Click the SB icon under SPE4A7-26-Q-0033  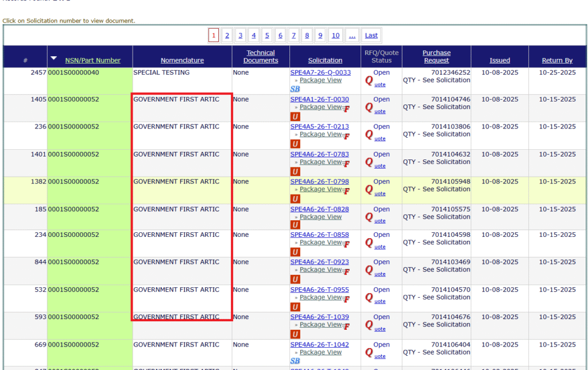click(x=295, y=89)
